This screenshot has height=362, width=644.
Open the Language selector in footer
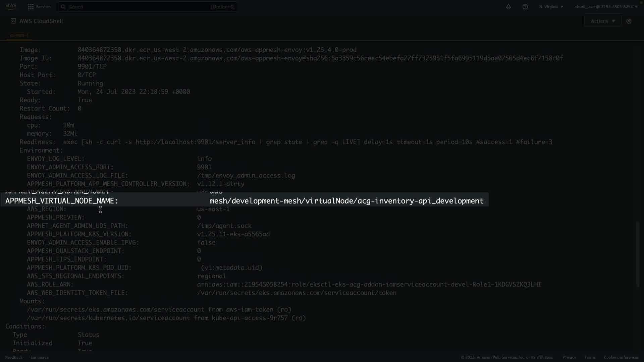click(40, 357)
